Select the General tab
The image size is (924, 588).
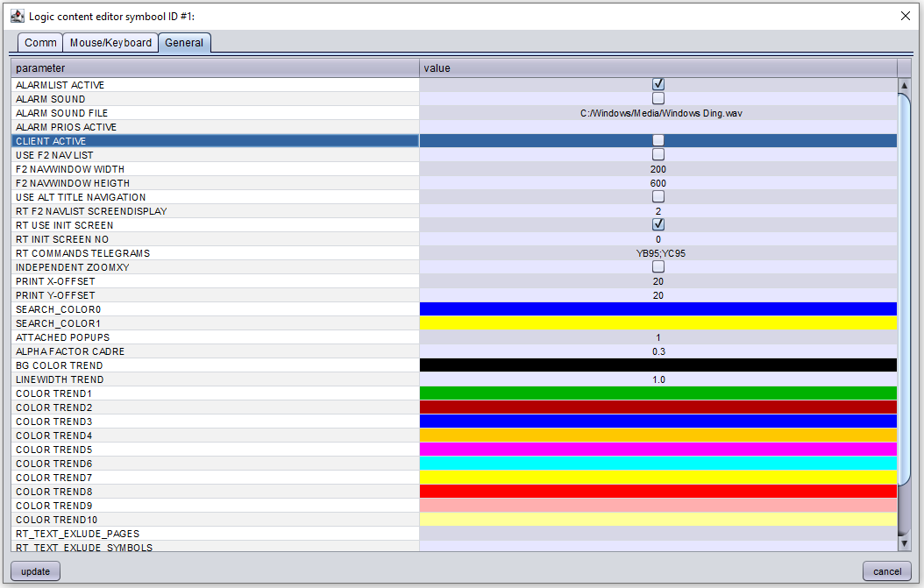pos(184,42)
